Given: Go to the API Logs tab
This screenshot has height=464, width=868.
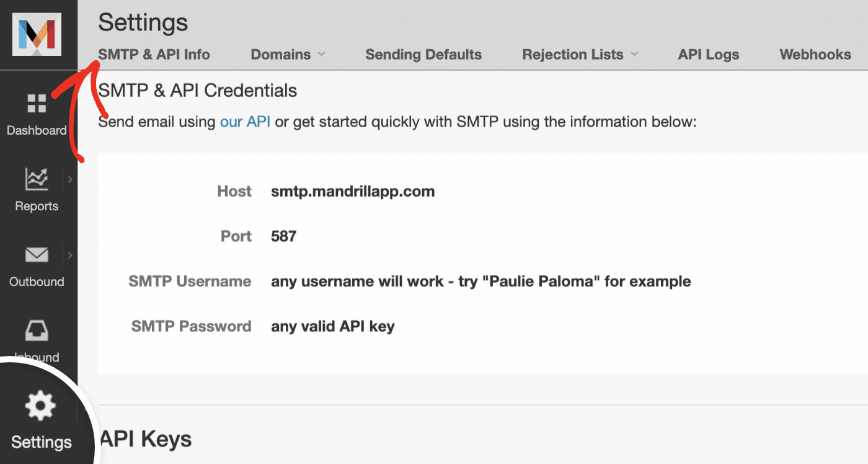Looking at the screenshot, I should coord(709,55).
